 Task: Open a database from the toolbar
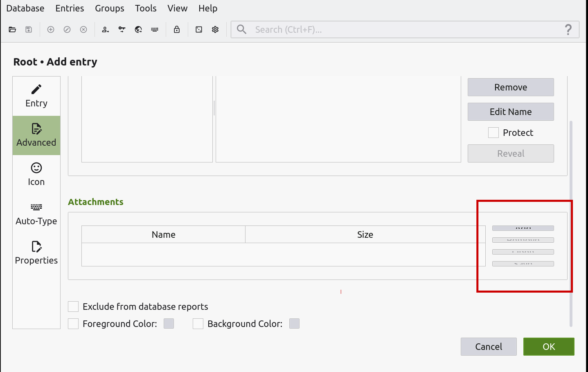tap(12, 29)
